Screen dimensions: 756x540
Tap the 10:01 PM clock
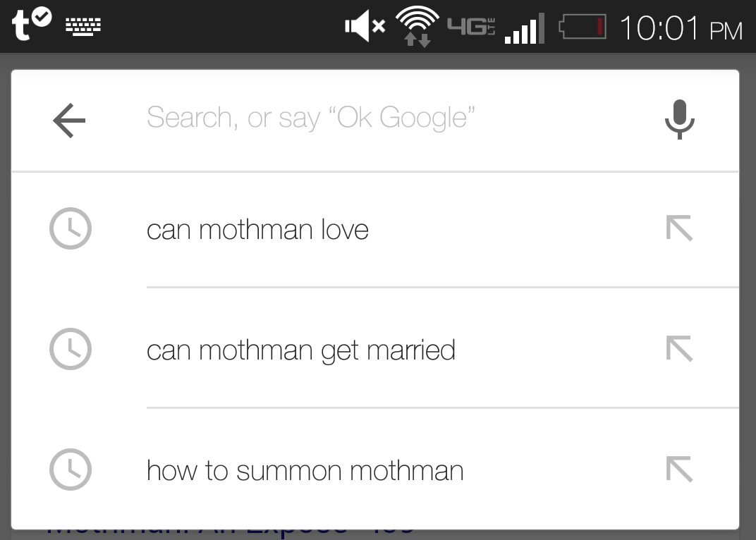681,28
